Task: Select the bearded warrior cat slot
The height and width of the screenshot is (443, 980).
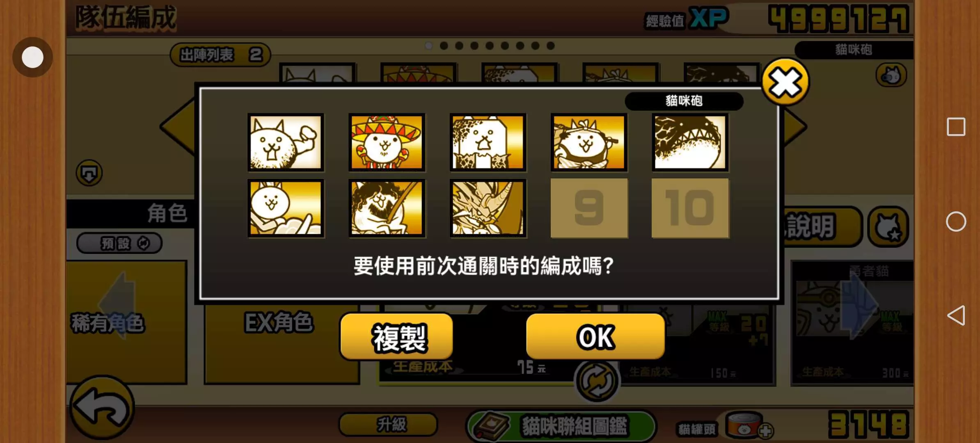Action: (387, 208)
